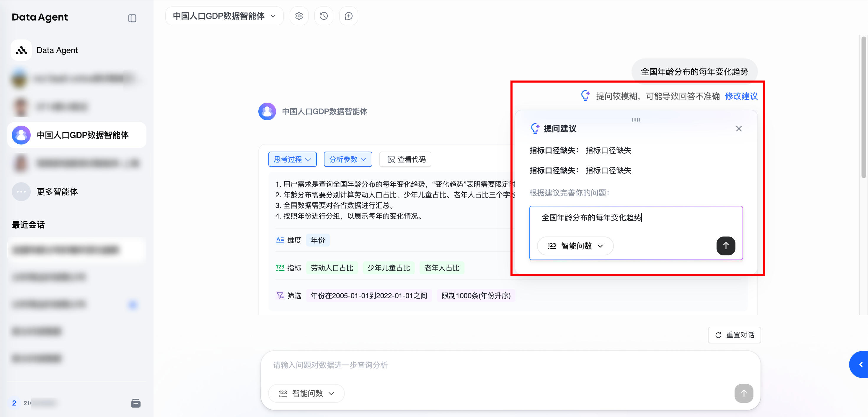This screenshot has width=868, height=417.
Task: Click 修改建议 link
Action: [x=741, y=96]
